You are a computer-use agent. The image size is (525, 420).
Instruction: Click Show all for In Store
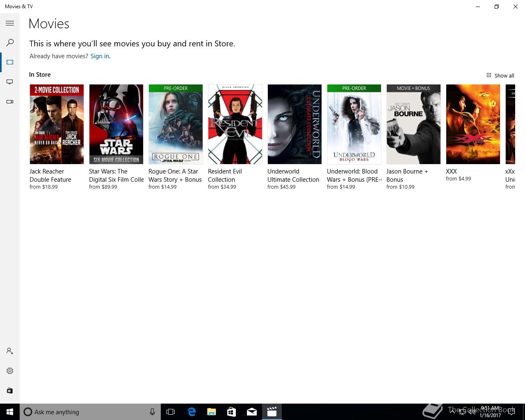pos(500,75)
